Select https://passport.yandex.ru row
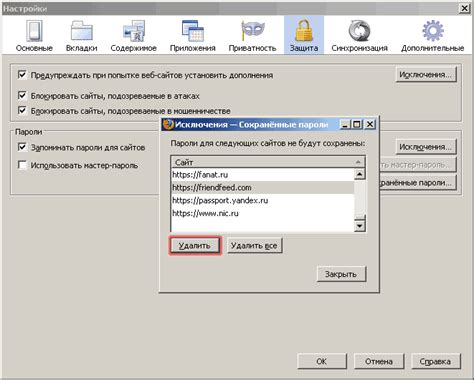The image size is (474, 380). click(263, 200)
